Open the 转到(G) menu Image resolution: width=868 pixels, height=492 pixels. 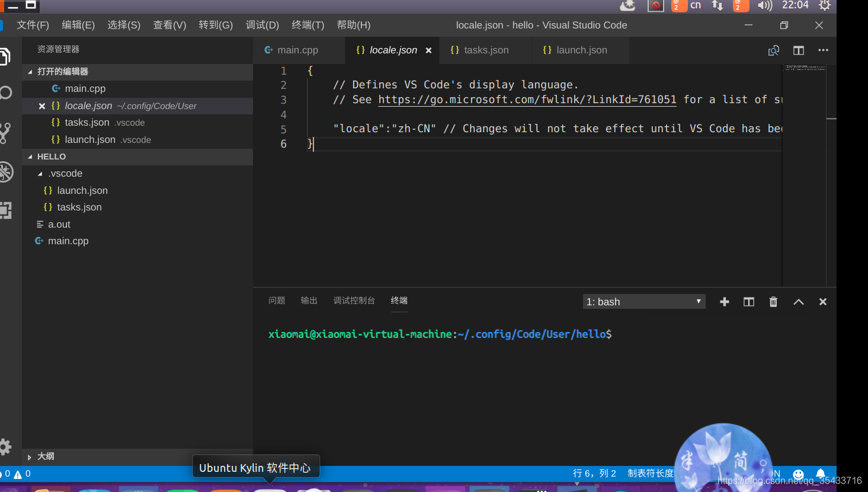point(216,25)
